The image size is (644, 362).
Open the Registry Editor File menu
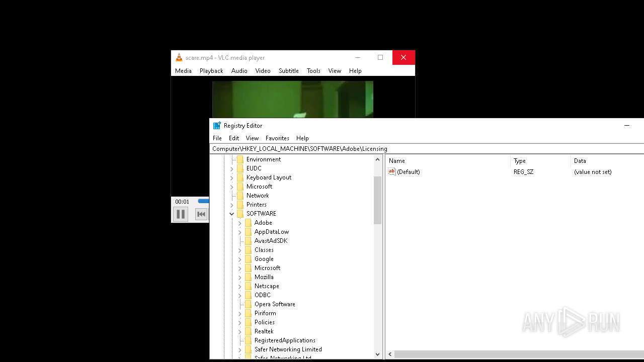pyautogui.click(x=217, y=138)
